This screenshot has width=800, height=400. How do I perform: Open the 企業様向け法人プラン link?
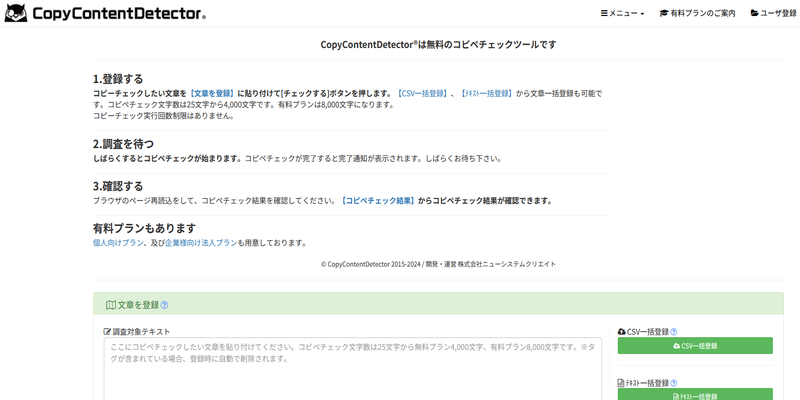point(201,243)
